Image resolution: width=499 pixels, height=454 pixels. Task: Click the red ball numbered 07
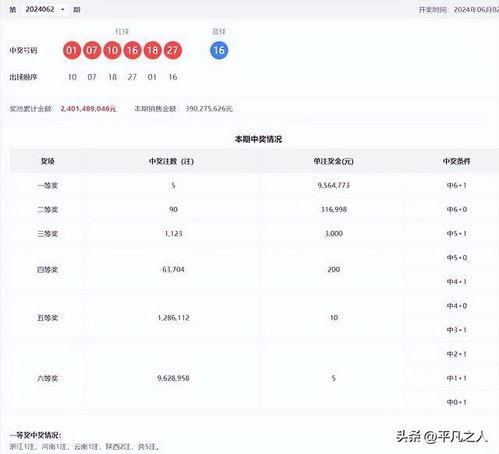(x=92, y=50)
